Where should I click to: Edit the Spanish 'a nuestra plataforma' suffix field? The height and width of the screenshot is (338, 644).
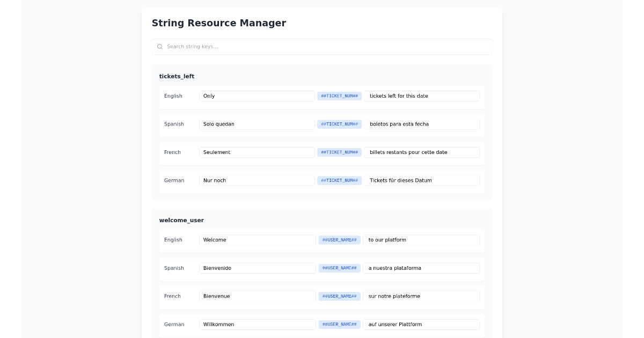[421, 268]
